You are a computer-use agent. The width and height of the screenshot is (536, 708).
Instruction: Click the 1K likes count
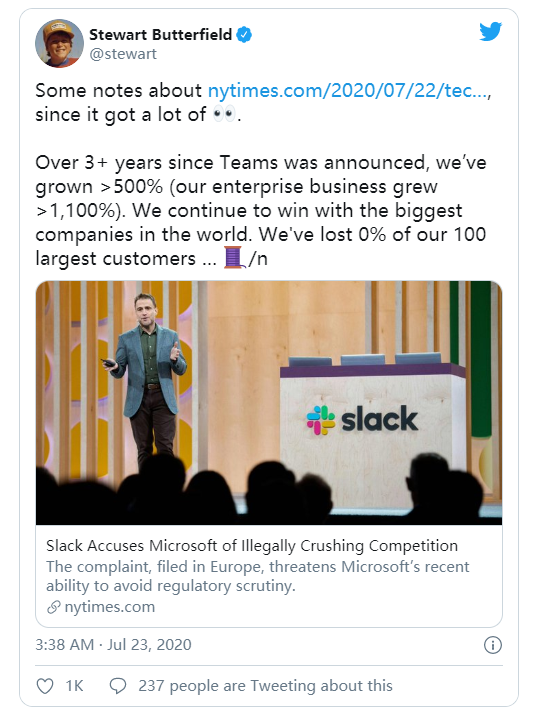click(75, 686)
